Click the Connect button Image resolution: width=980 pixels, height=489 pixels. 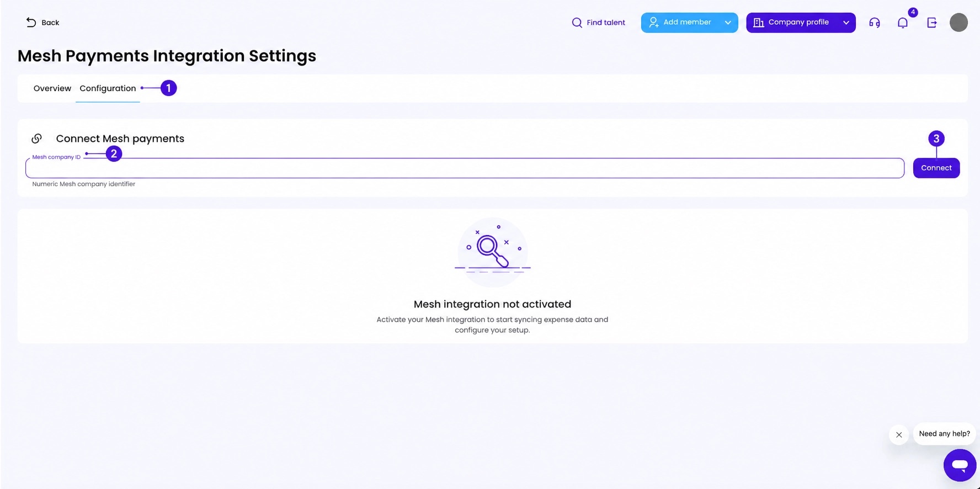[936, 168]
